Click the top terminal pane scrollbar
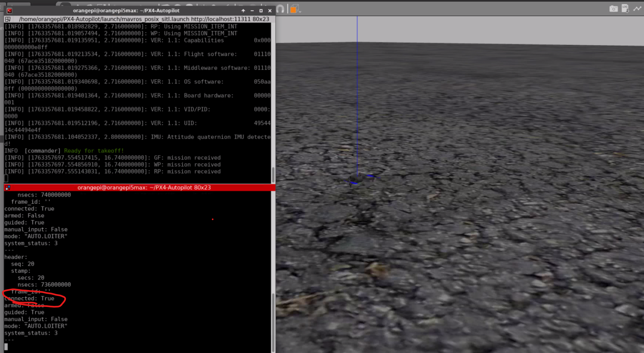Image resolution: width=644 pixels, height=353 pixels. coord(273,175)
